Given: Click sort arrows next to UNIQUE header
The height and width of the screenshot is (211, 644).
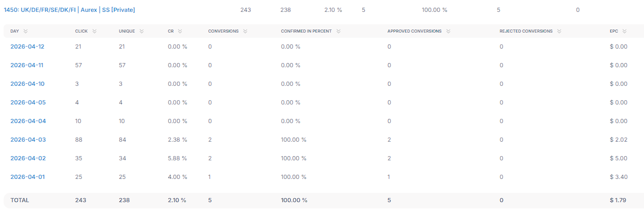Looking at the screenshot, I should (141, 32).
